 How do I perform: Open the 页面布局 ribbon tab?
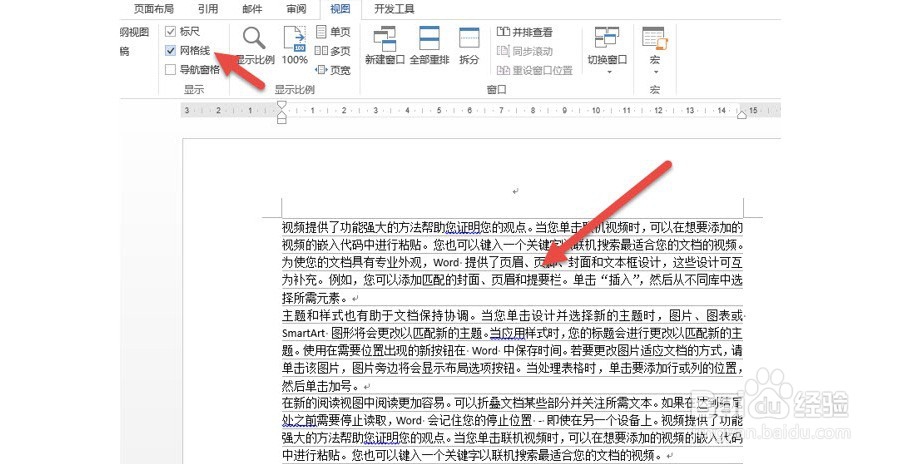click(153, 9)
